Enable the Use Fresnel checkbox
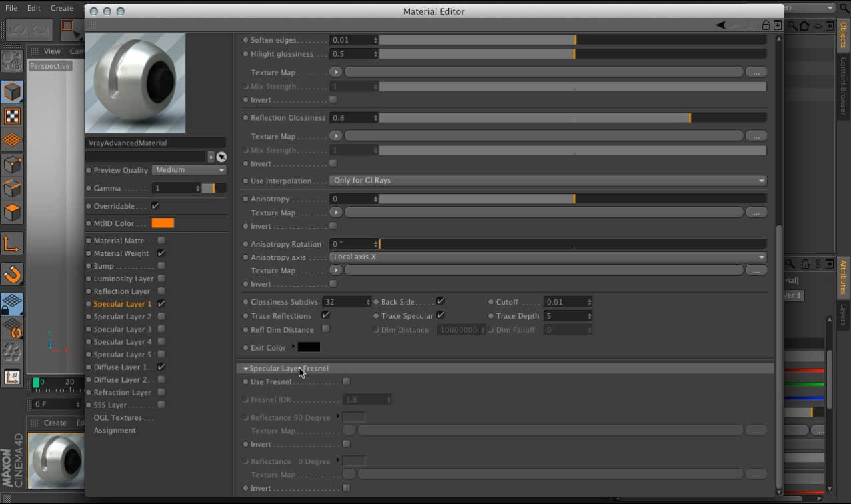The height and width of the screenshot is (504, 851). [x=346, y=381]
